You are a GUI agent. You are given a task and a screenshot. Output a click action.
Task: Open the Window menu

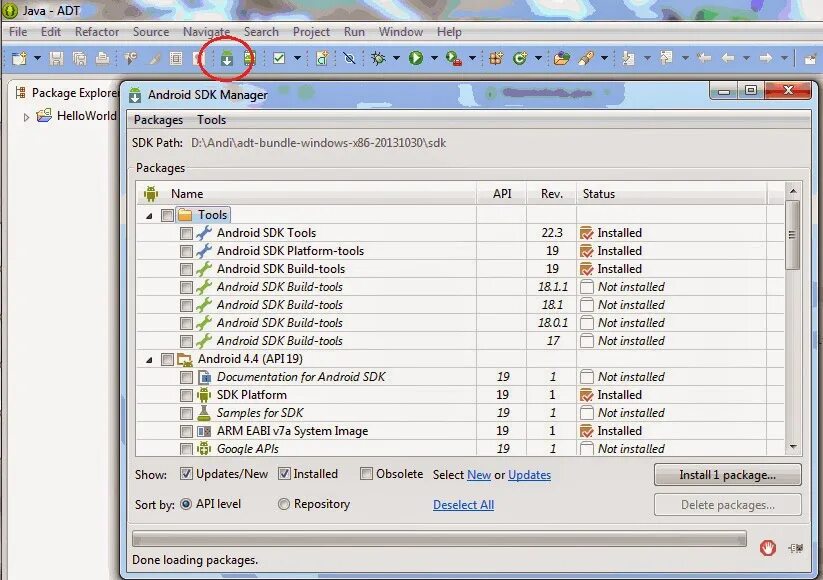pyautogui.click(x=400, y=32)
